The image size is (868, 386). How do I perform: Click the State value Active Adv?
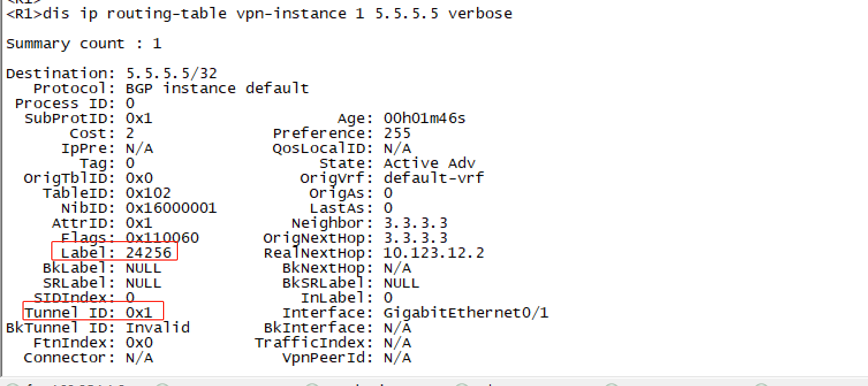click(429, 163)
